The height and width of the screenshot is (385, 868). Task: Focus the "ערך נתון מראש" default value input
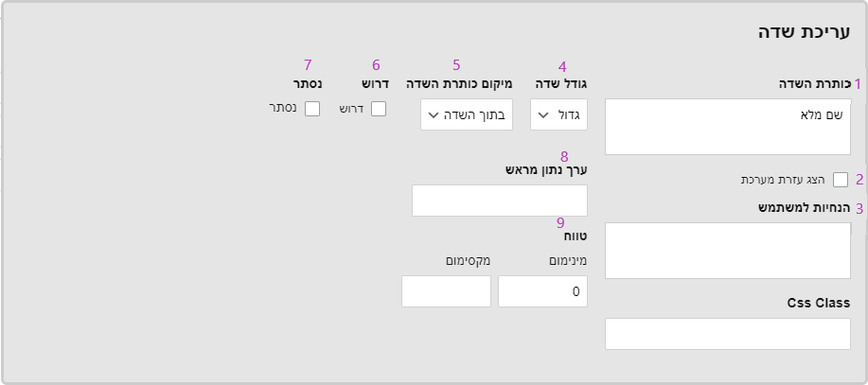(499, 201)
